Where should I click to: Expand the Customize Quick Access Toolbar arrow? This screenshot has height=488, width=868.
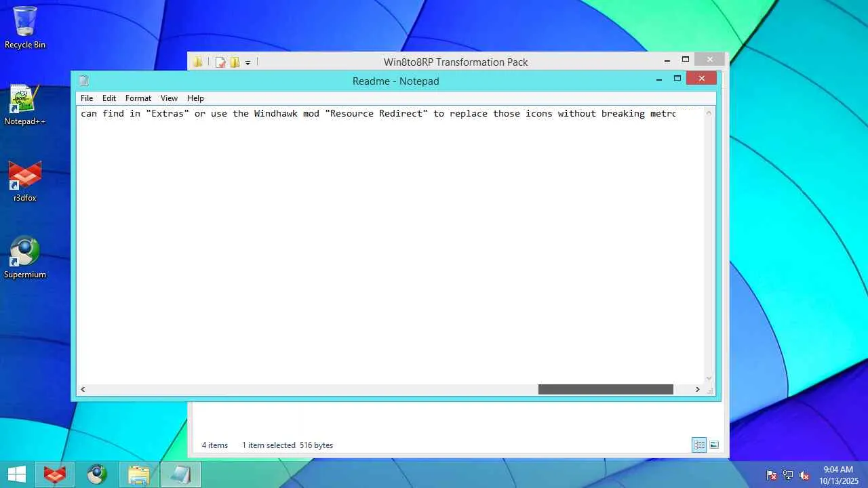coord(248,62)
